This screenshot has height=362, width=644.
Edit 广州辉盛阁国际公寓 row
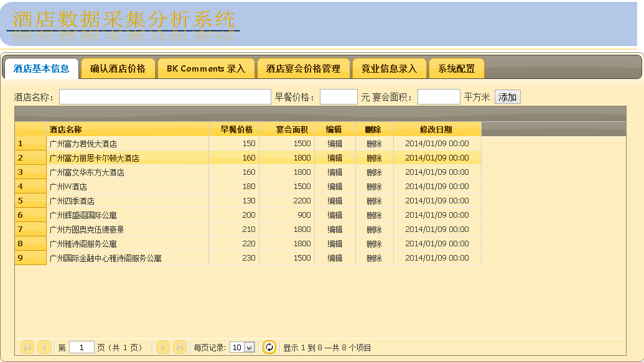(335, 215)
